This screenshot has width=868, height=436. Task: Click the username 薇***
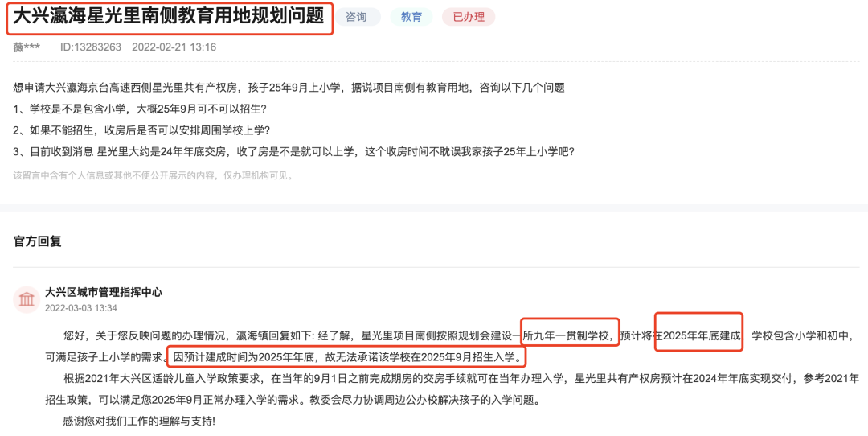[x=26, y=47]
